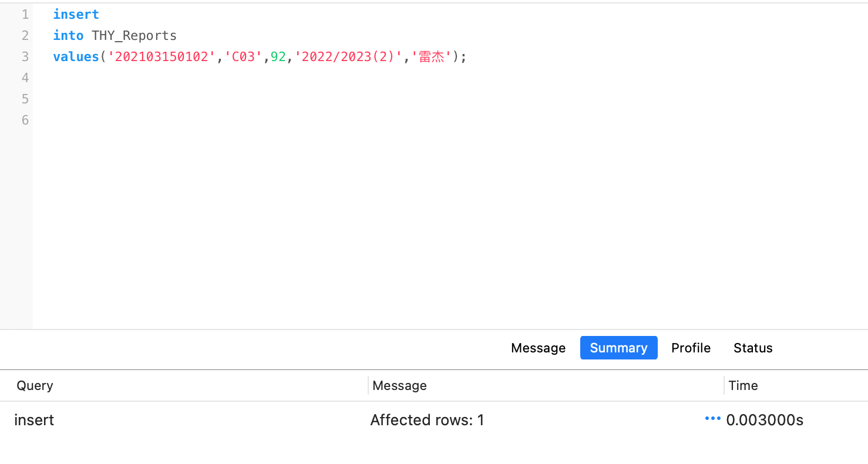Place cursor on the THY_Reports table name
The height and width of the screenshot is (464, 868).
(x=134, y=35)
